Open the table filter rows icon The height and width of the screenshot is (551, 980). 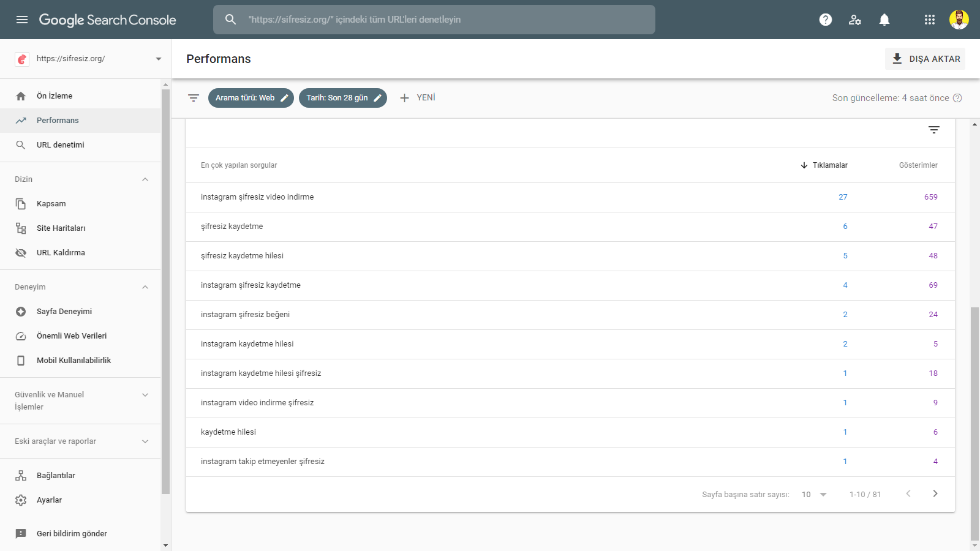coord(934,130)
